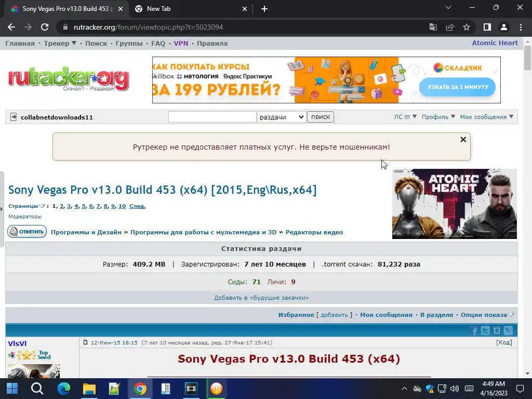Expand Опции показа options

[487, 315]
